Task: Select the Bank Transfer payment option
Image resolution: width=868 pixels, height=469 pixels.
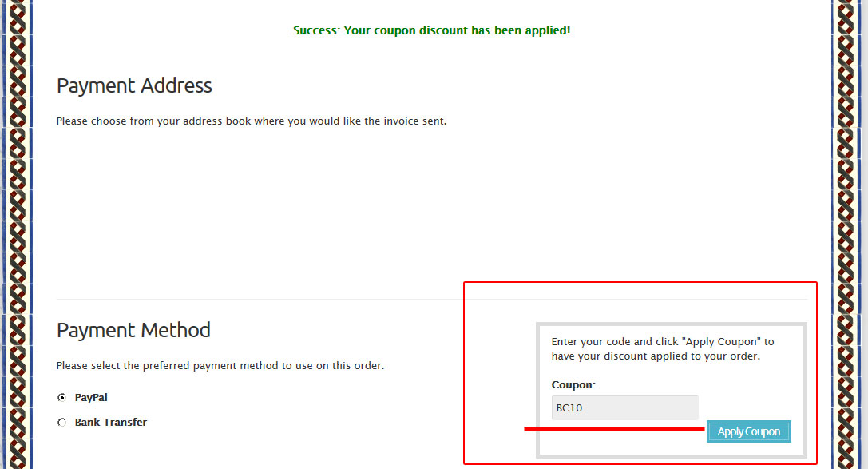Action: tap(62, 423)
